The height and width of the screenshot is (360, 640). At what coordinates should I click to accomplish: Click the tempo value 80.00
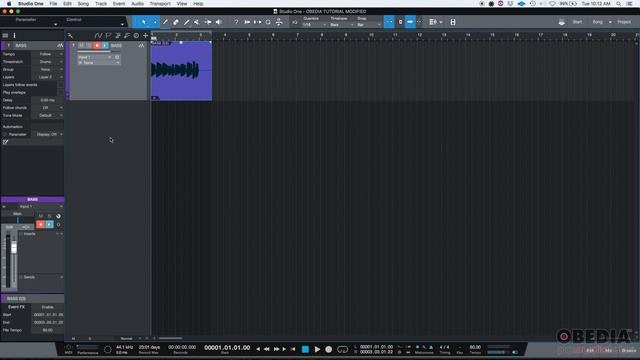[x=475, y=347]
